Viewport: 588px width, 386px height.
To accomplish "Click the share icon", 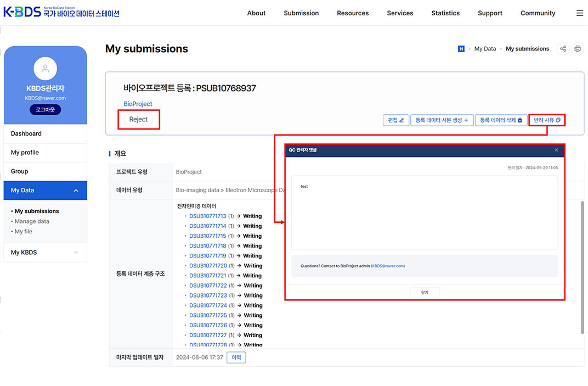I will (563, 49).
